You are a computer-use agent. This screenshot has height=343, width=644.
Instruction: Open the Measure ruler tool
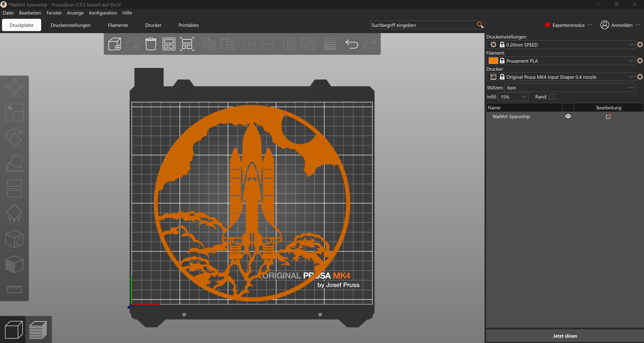[14, 289]
